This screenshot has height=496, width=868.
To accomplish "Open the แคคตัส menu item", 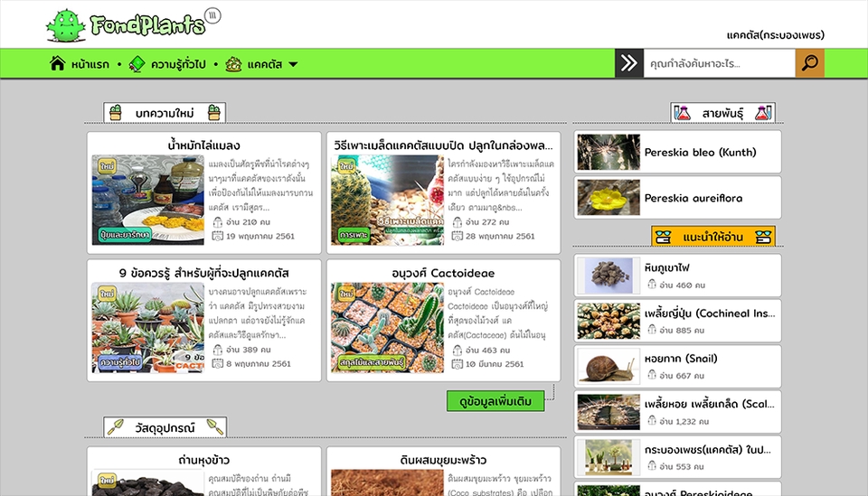I will (265, 65).
